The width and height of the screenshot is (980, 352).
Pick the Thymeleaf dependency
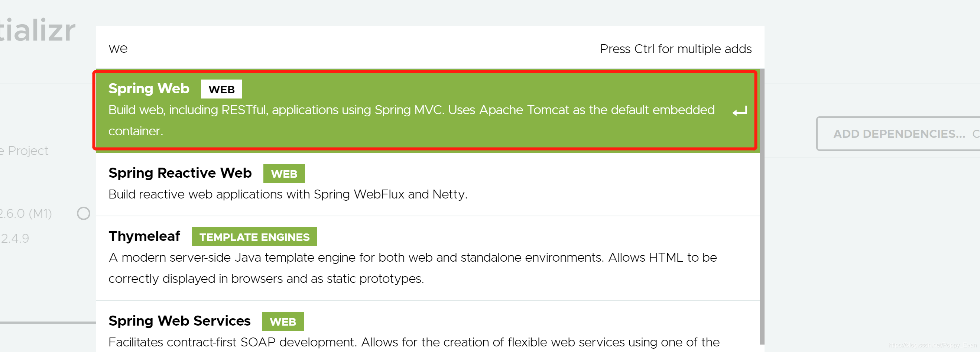coord(144,236)
